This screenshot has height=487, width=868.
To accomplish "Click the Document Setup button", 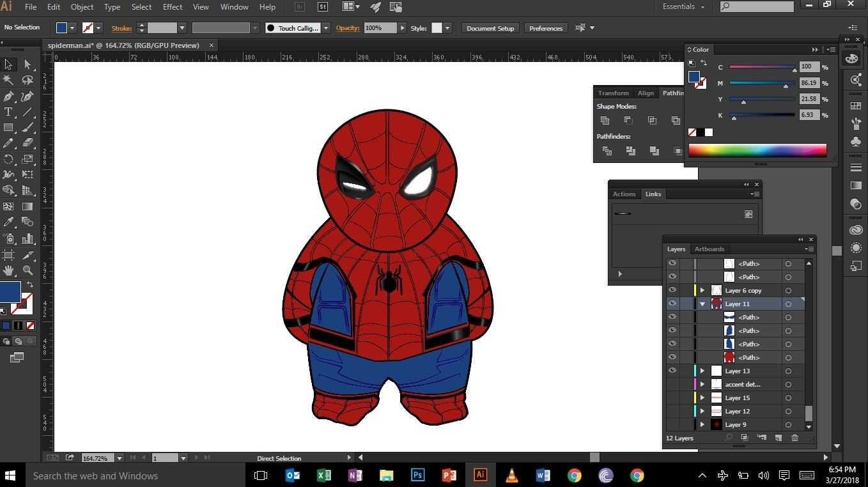I will tap(490, 28).
